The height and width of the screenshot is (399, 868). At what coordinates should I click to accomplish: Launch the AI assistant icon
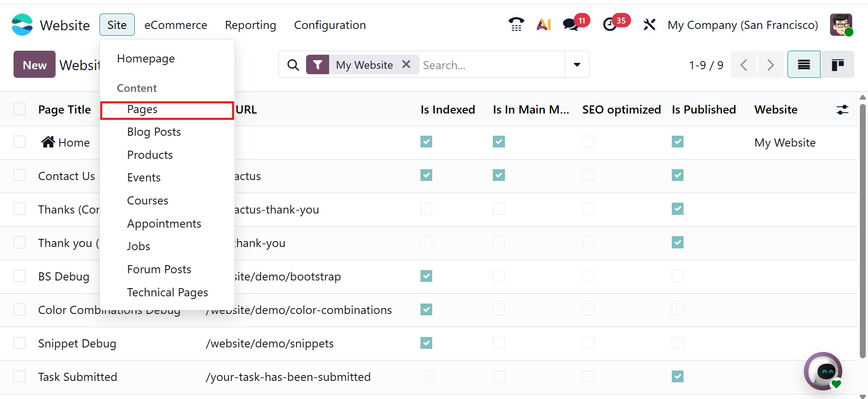click(x=543, y=24)
